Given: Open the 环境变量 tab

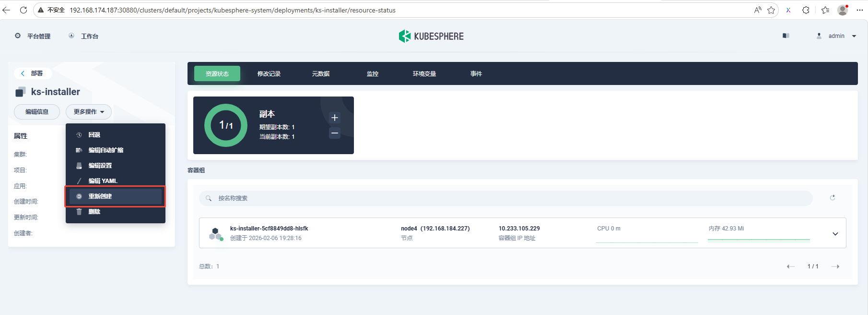Looking at the screenshot, I should (x=424, y=73).
